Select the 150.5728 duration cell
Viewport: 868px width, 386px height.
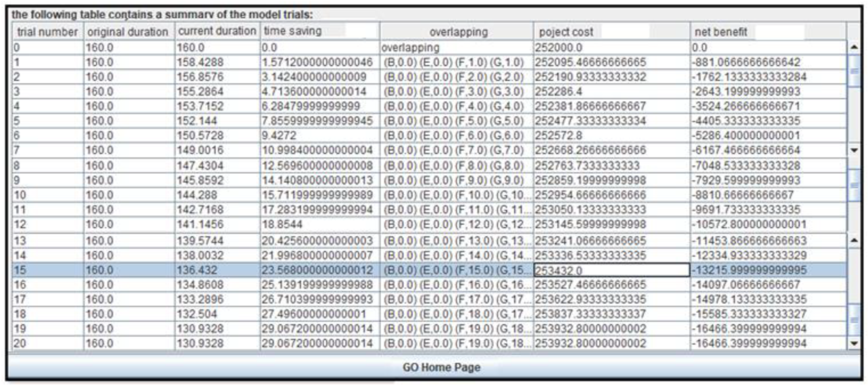pyautogui.click(x=217, y=135)
